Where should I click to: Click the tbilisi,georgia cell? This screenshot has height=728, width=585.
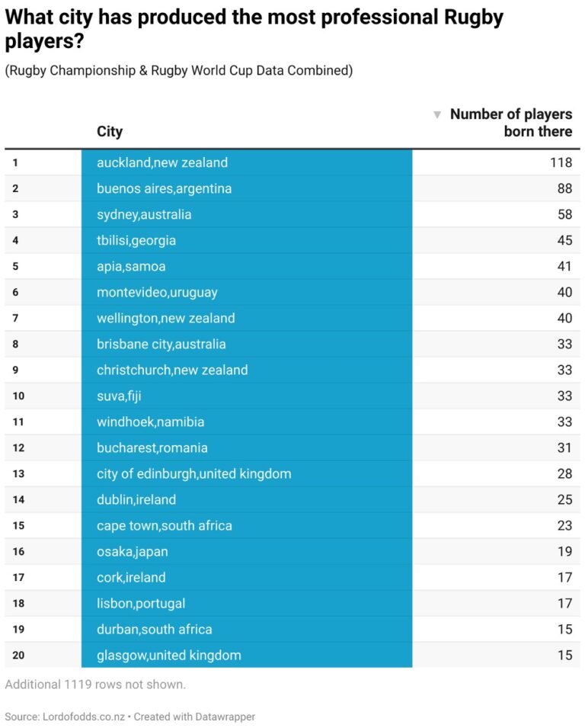tap(136, 240)
